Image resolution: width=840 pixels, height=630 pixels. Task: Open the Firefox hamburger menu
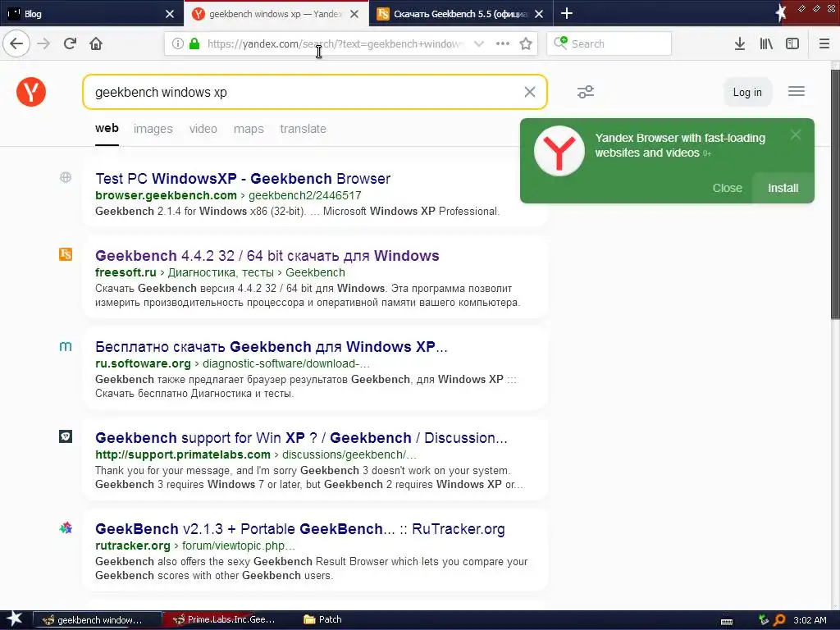click(824, 43)
